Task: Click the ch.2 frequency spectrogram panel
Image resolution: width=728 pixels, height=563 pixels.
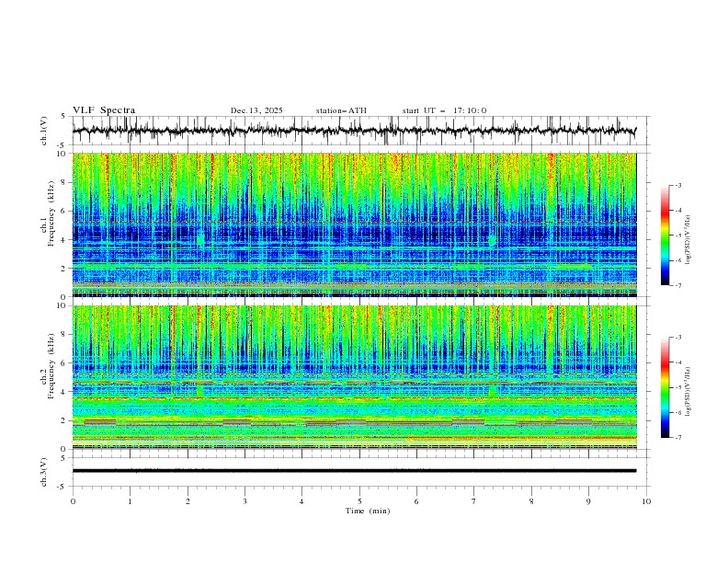Action: pos(354,377)
